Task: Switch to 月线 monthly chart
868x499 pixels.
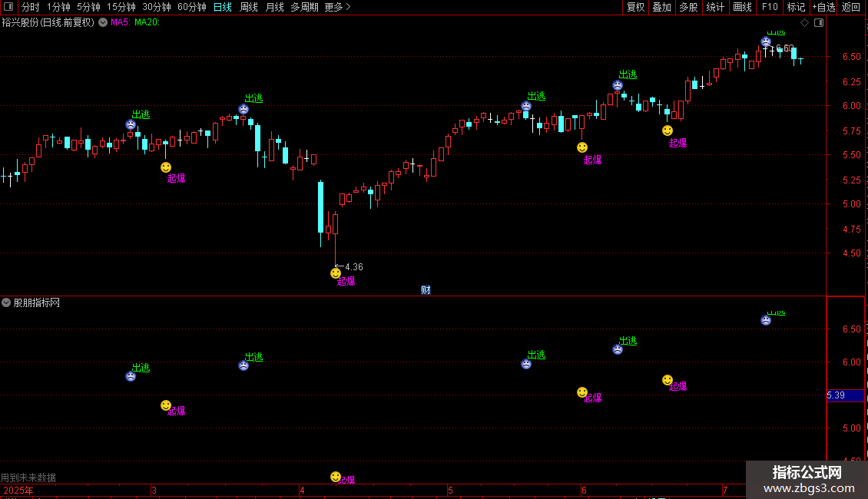Action: click(274, 7)
